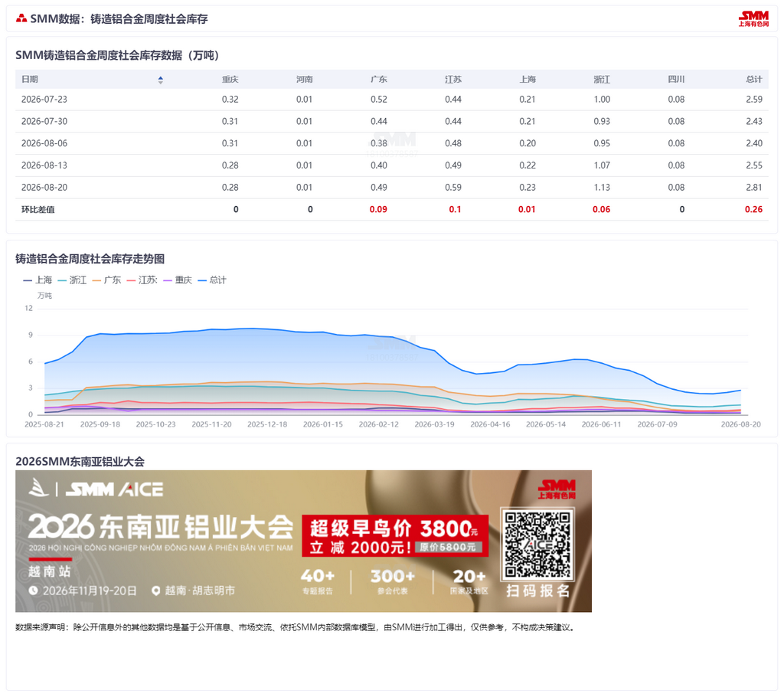The height and width of the screenshot is (697, 784).
Task: Click the 河南 column header
Action: [x=304, y=79]
